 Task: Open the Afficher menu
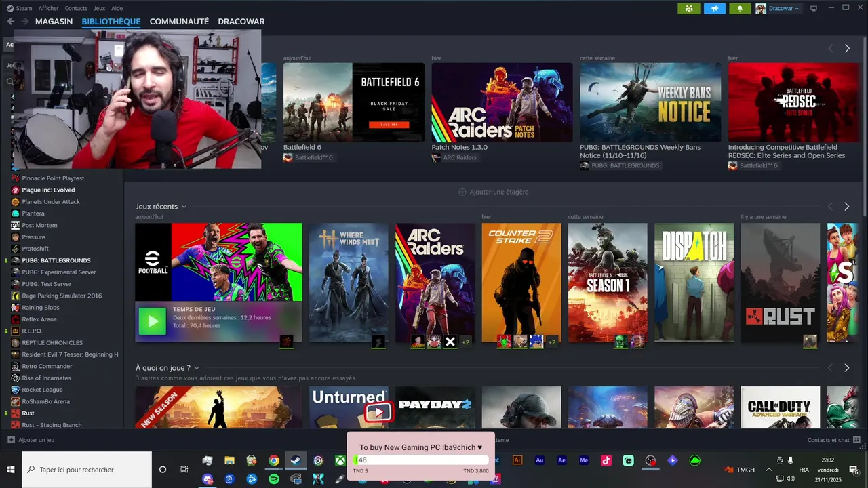[48, 8]
